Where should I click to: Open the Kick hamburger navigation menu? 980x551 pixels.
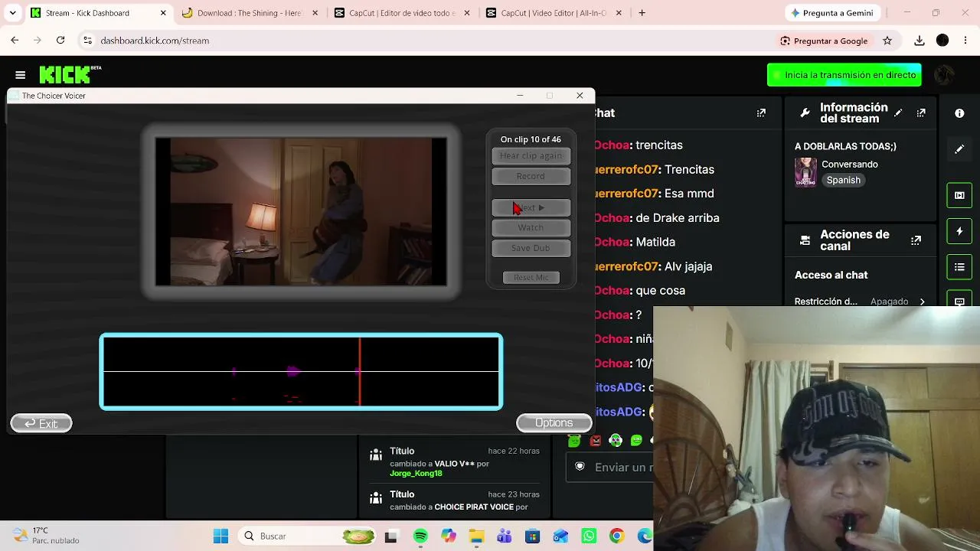point(21,75)
